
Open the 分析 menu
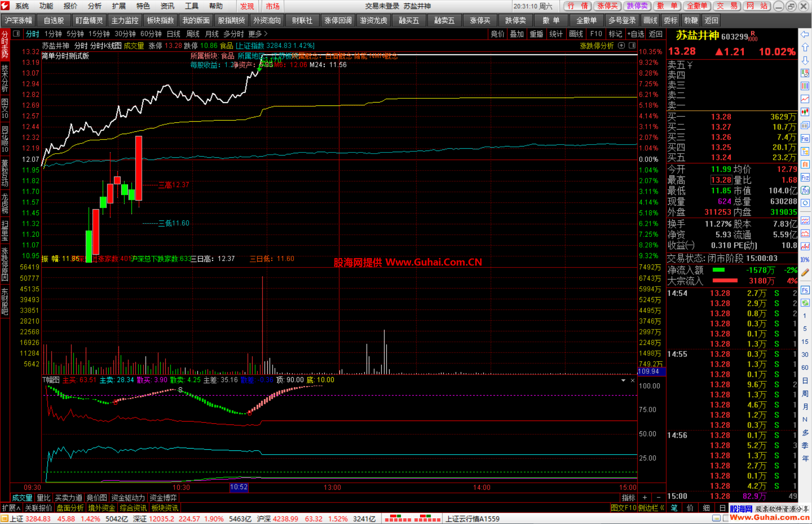(x=95, y=6)
